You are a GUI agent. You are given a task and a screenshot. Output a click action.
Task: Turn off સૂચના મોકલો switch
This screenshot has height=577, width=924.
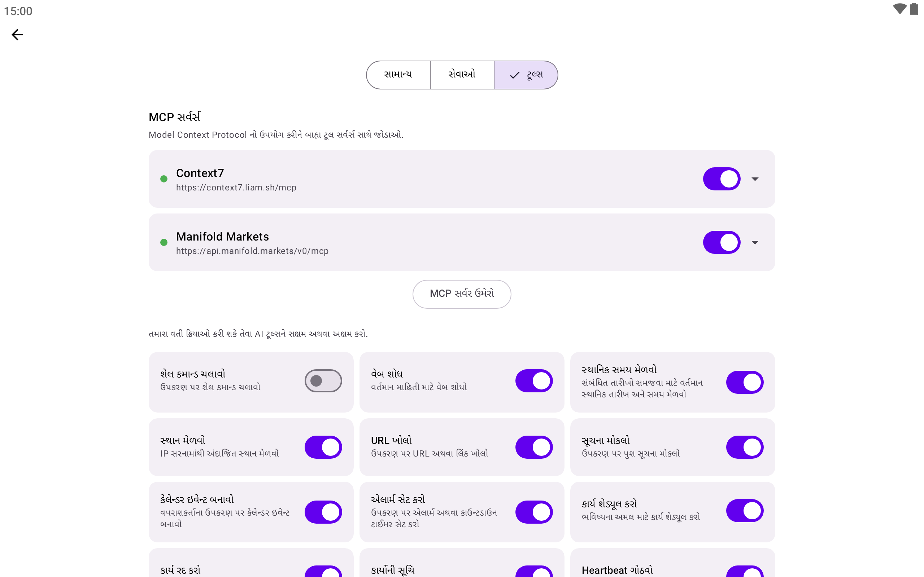coord(745,447)
